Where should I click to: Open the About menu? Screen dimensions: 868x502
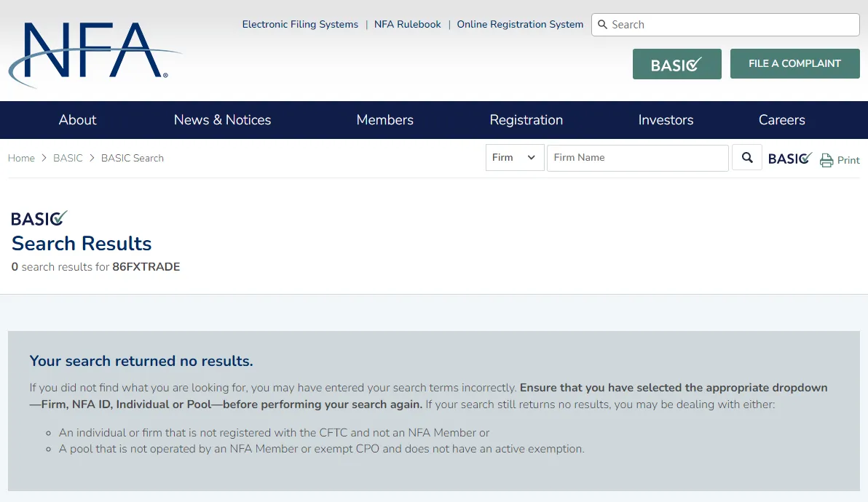click(x=77, y=120)
